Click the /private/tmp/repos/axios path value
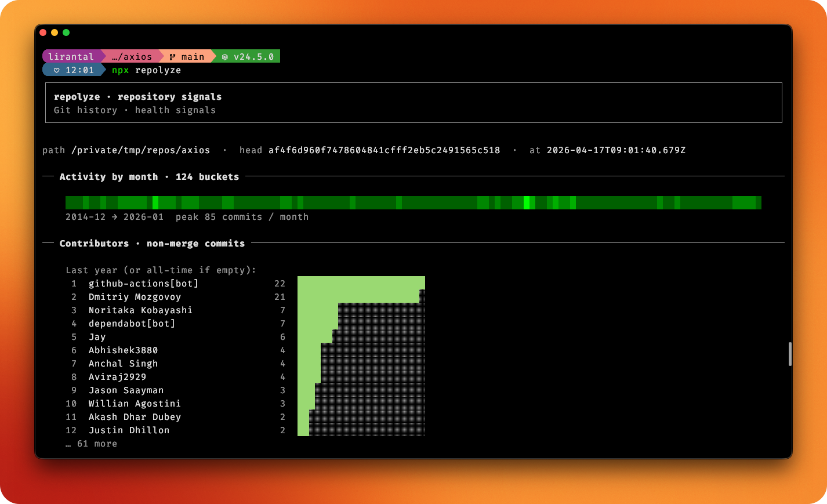 [141, 150]
